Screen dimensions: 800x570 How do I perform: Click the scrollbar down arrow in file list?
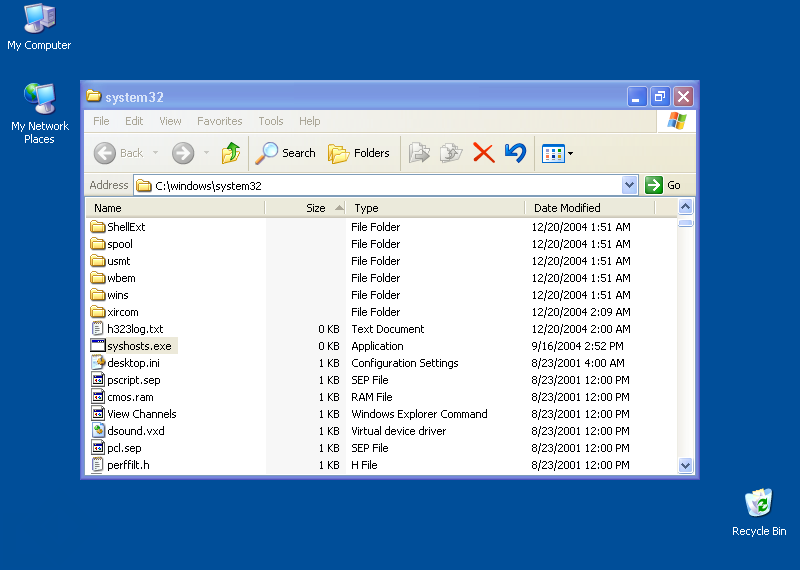tap(686, 465)
